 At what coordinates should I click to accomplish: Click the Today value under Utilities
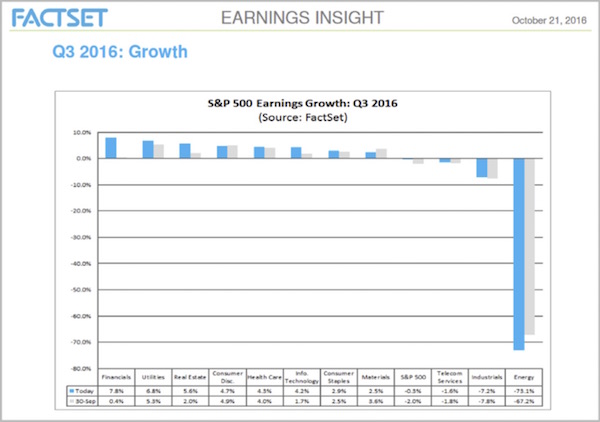(x=153, y=391)
